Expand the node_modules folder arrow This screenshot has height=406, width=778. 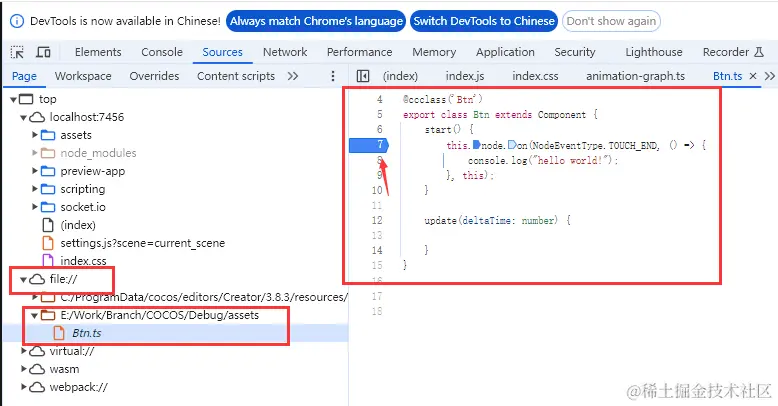tap(35, 153)
